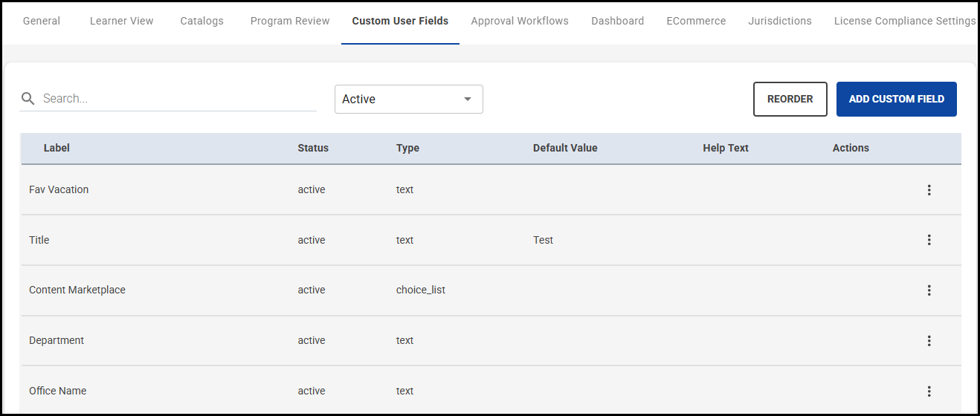Click the search magnifier icon

[x=28, y=99]
